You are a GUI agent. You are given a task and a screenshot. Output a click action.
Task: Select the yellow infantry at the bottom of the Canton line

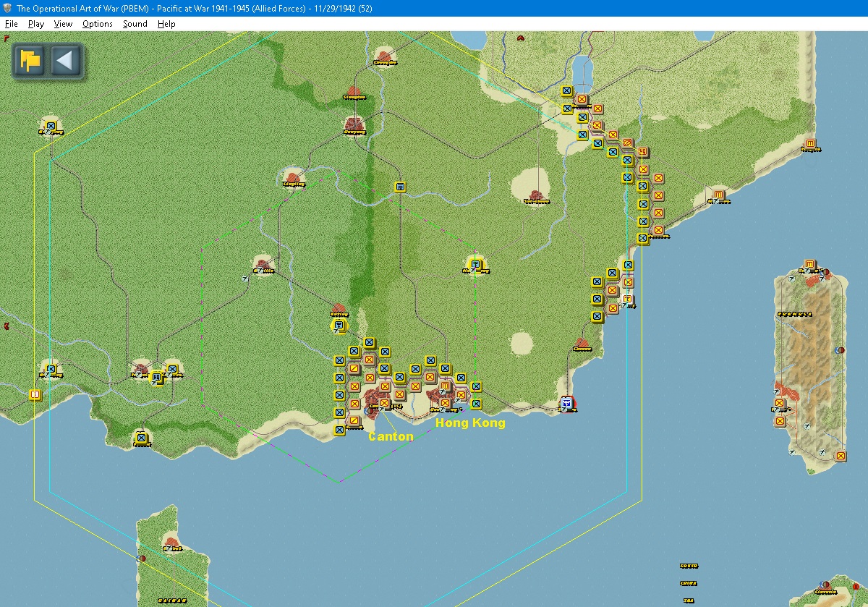tap(339, 430)
